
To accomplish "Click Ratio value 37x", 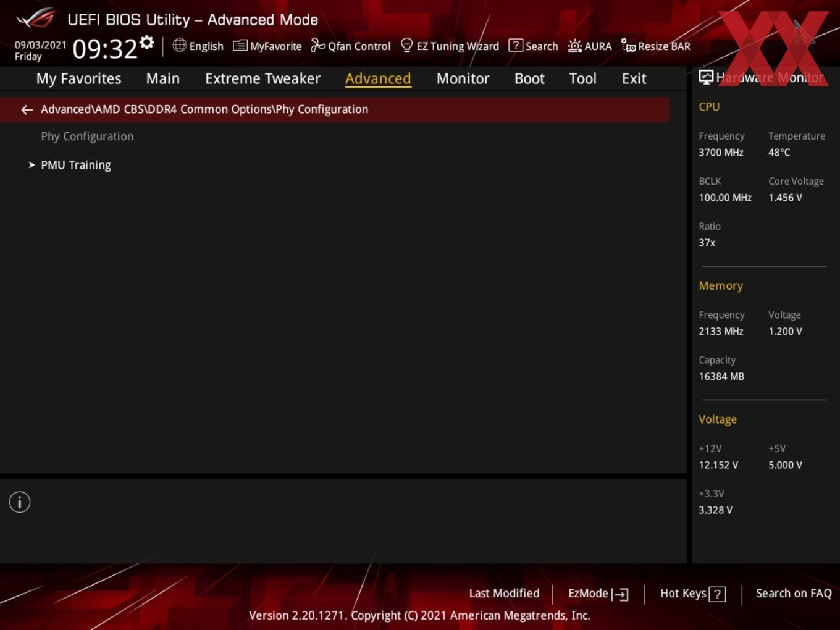I will tap(707, 243).
